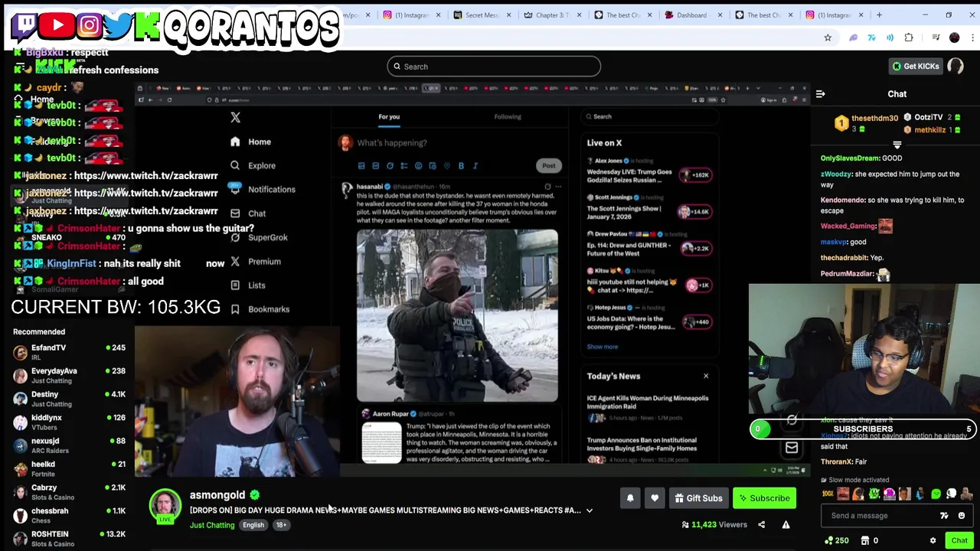Open the Kick user profile avatar

pyautogui.click(x=955, y=67)
